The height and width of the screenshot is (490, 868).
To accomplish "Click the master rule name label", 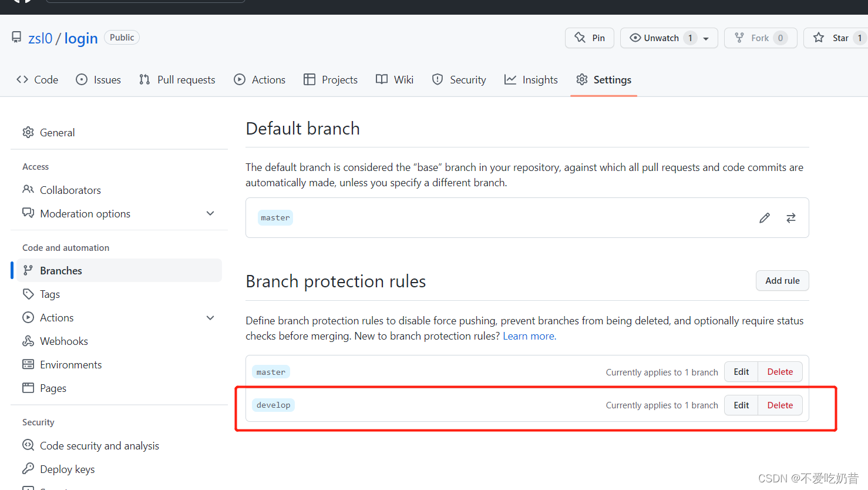I will point(271,372).
